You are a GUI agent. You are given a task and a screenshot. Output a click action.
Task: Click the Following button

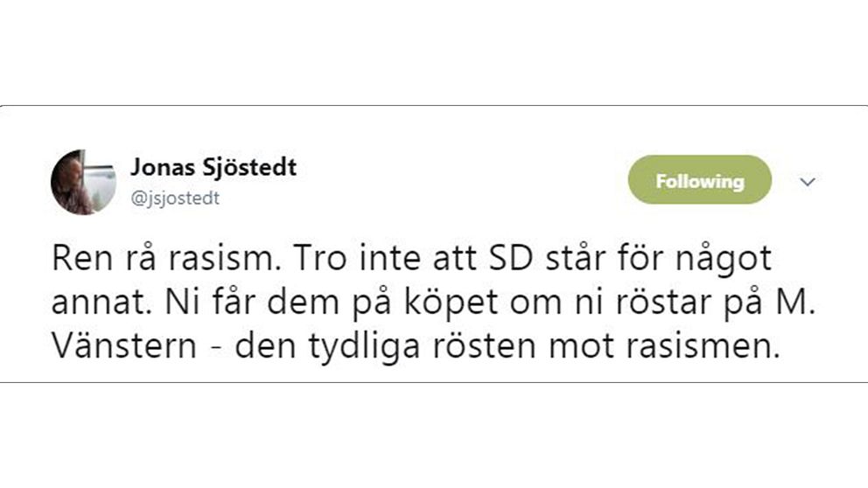click(700, 180)
